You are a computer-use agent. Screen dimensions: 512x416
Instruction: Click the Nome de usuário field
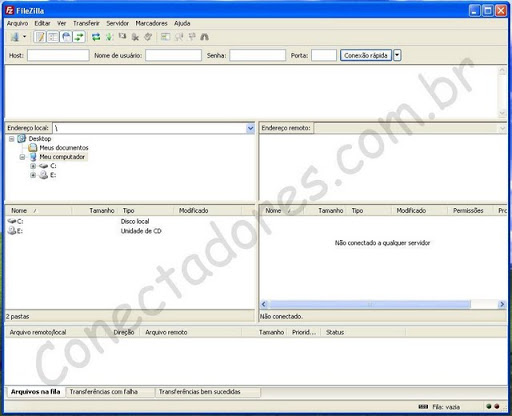(x=173, y=55)
